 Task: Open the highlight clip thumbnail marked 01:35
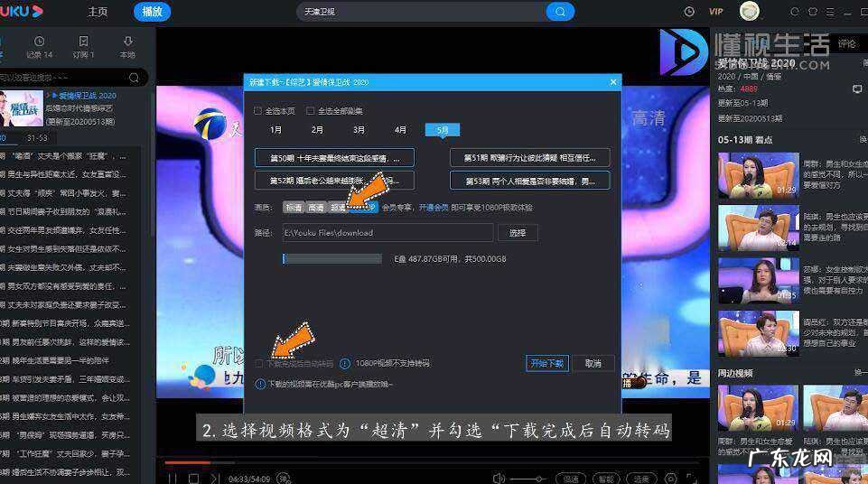pyautogui.click(x=759, y=281)
